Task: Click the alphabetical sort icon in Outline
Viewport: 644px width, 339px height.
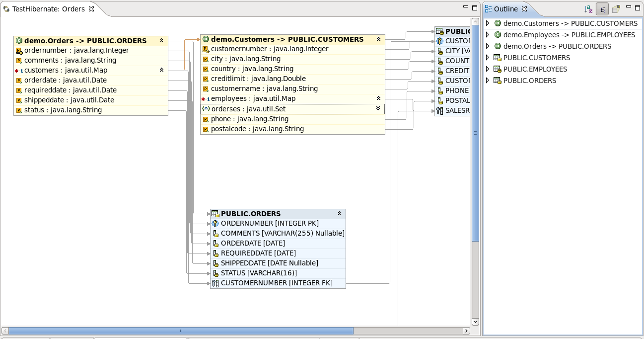Action: pyautogui.click(x=588, y=9)
